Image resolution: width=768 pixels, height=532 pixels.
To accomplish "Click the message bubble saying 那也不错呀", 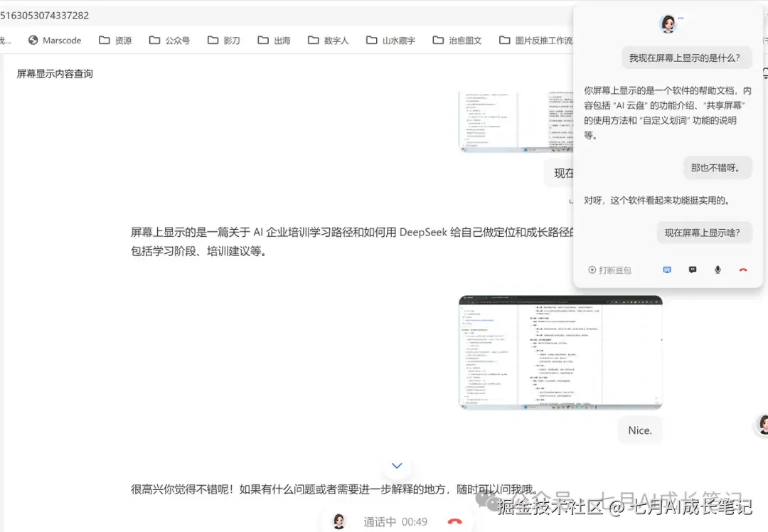I will click(x=718, y=167).
